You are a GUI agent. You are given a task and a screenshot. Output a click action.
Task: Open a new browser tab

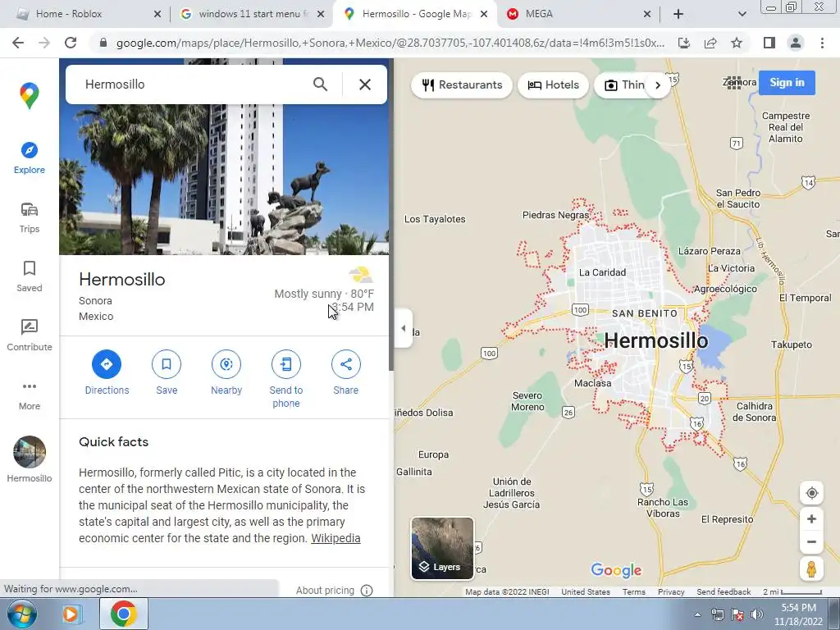pyautogui.click(x=678, y=14)
